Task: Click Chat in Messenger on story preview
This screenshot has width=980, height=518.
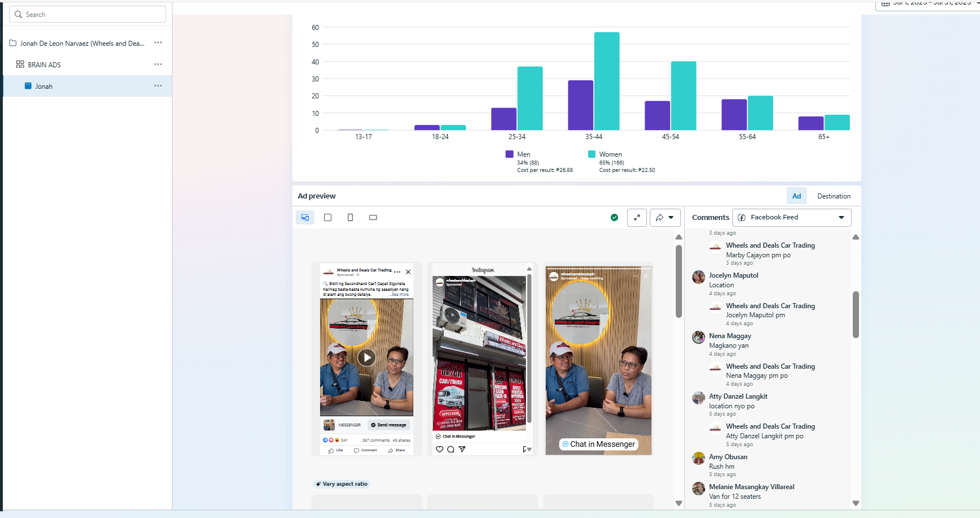Action: (x=598, y=444)
